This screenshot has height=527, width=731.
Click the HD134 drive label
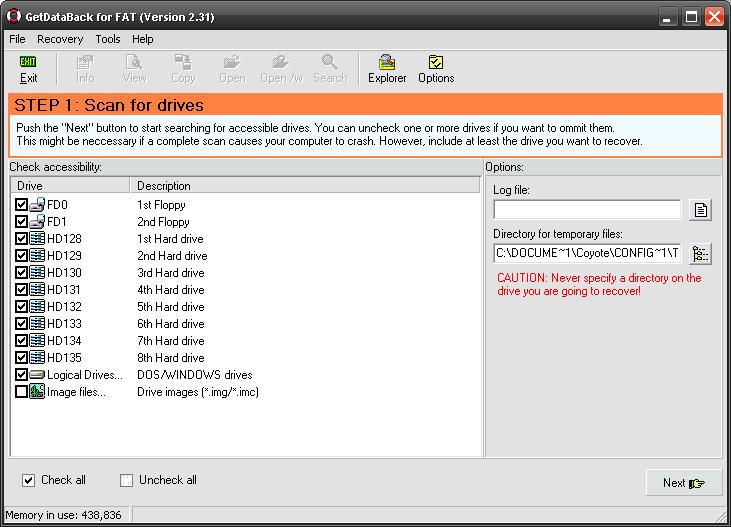(x=64, y=341)
